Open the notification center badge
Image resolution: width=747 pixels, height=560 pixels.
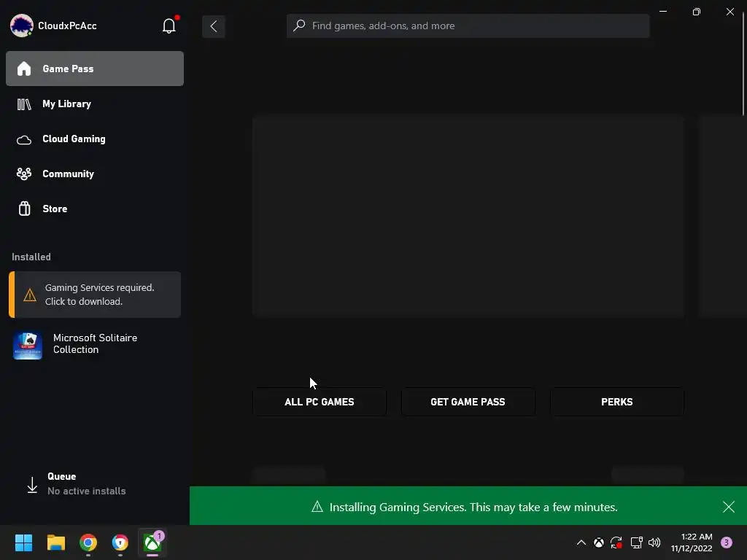(727, 542)
